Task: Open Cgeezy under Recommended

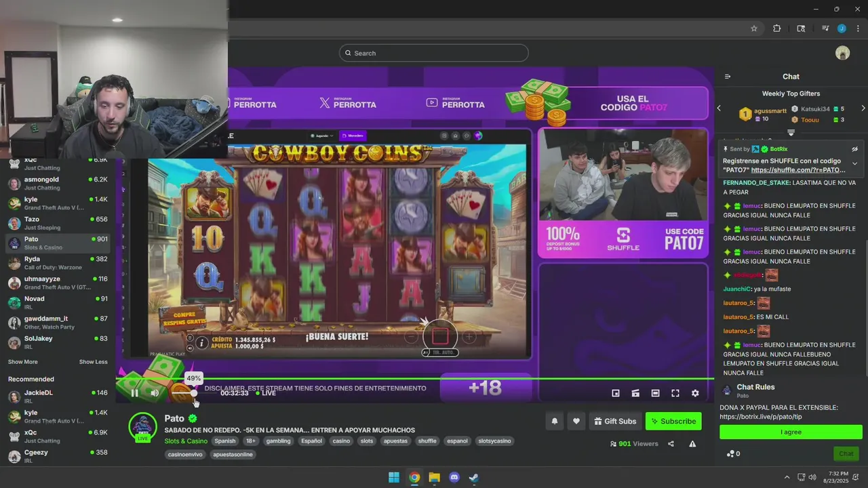Action: [x=58, y=456]
